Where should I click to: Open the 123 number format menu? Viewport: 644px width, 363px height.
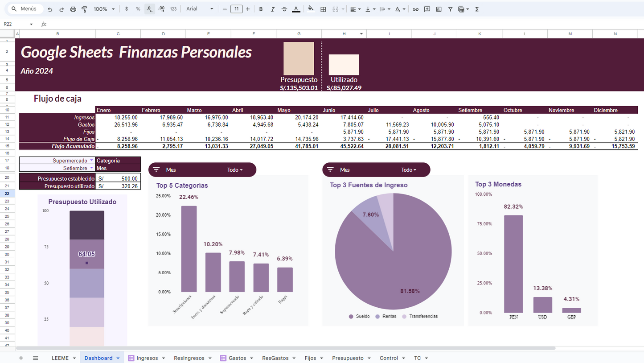[x=173, y=9]
